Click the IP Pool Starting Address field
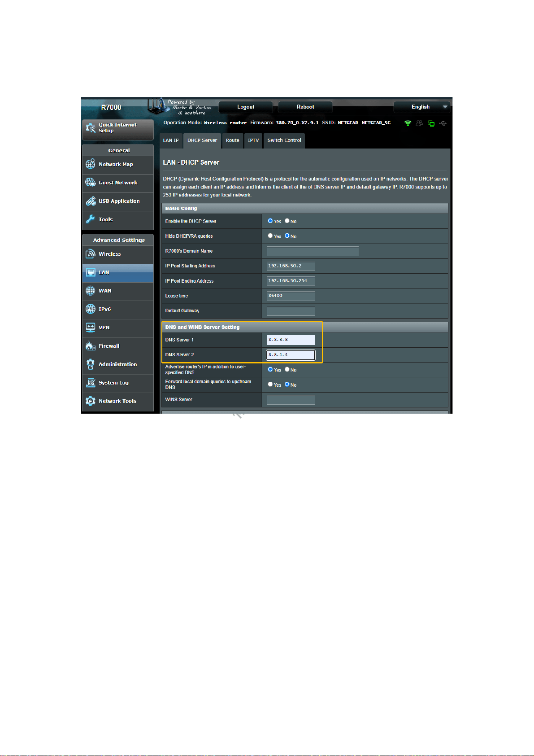Screen dimensions: 534x756 click(291, 266)
